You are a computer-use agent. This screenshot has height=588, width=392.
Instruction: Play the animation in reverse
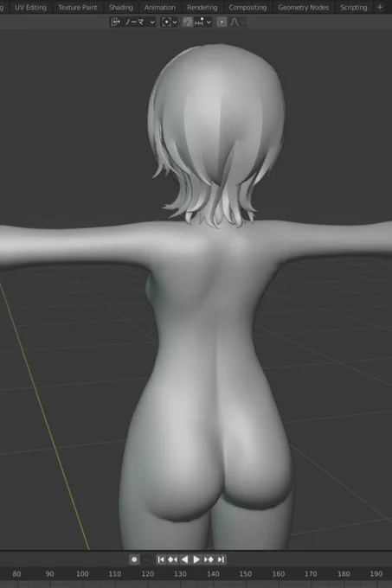coord(184,559)
